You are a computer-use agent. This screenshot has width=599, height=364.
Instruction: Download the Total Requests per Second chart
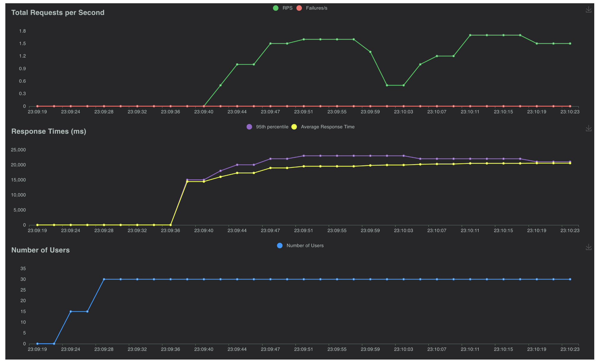588,10
